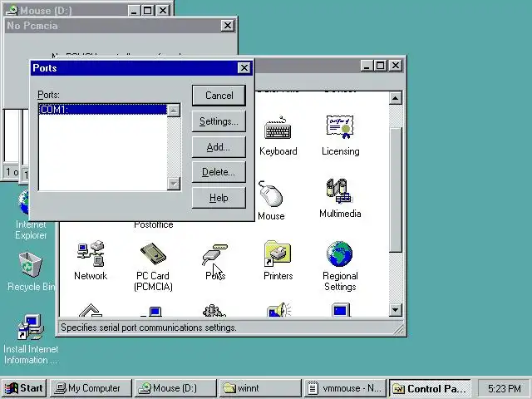Switch to Mouse (D:) taskbar button
This screenshot has height=399, width=532.
coord(175,388)
